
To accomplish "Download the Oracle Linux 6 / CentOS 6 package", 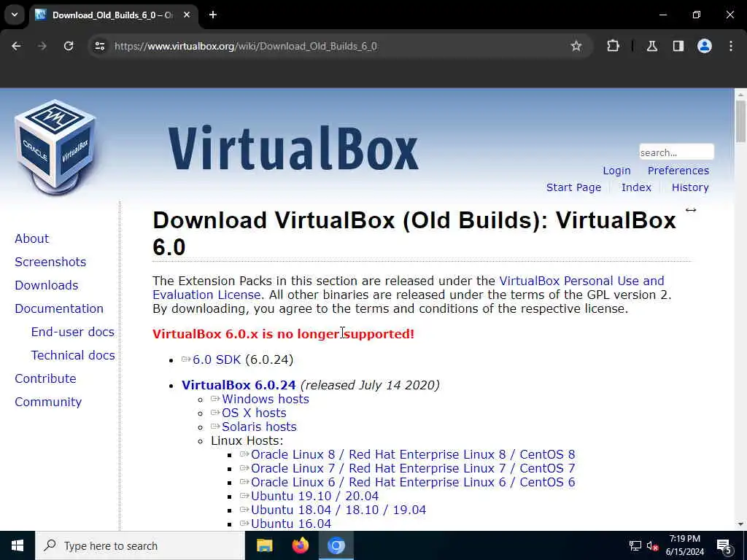I will [x=413, y=482].
